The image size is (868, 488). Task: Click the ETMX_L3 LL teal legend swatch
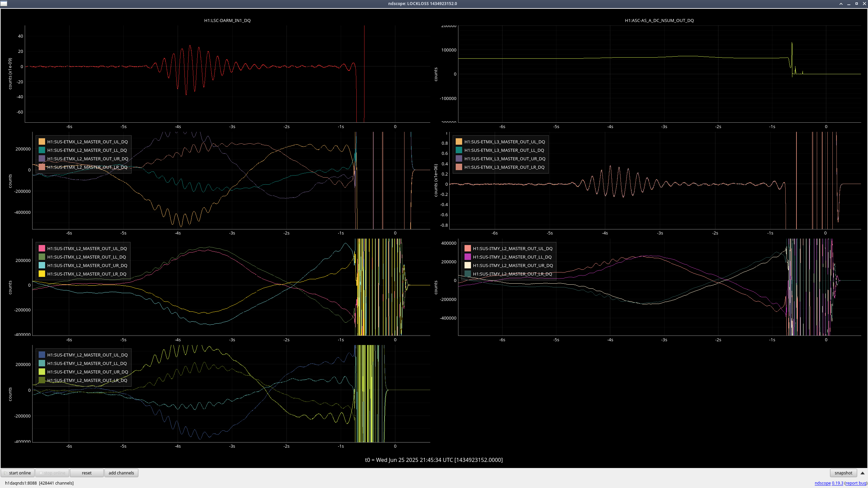tap(459, 150)
